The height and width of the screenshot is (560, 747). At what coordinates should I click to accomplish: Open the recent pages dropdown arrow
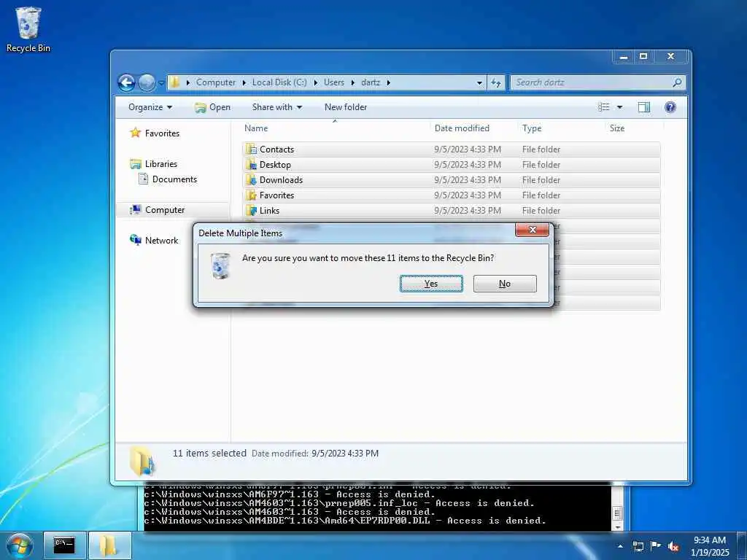tap(161, 83)
